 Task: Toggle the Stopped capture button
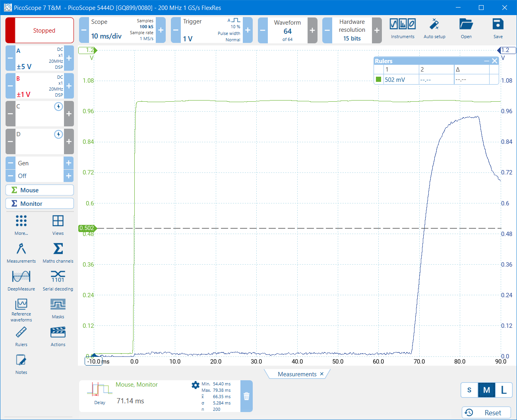point(40,30)
